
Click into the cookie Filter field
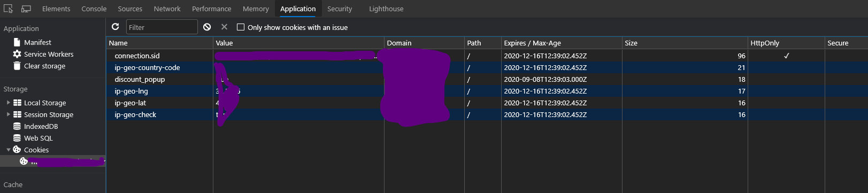(162, 27)
